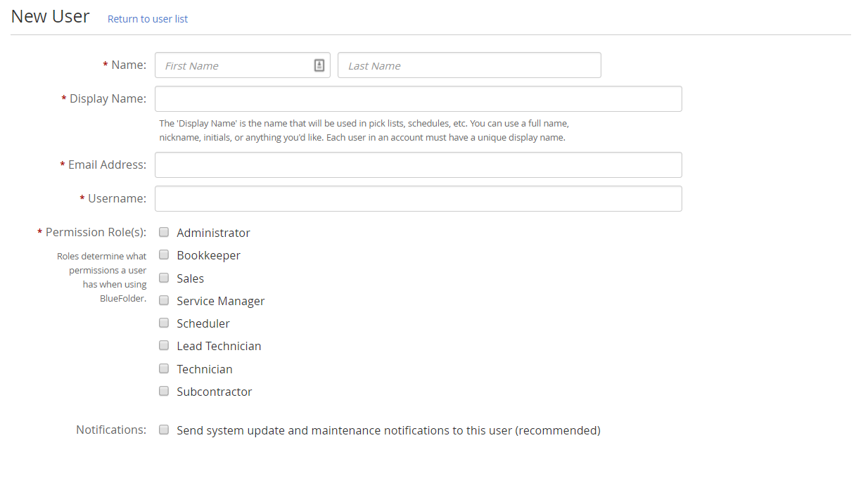Click into the Display Name field
Image resolution: width=868 pixels, height=483 pixels.
point(419,98)
